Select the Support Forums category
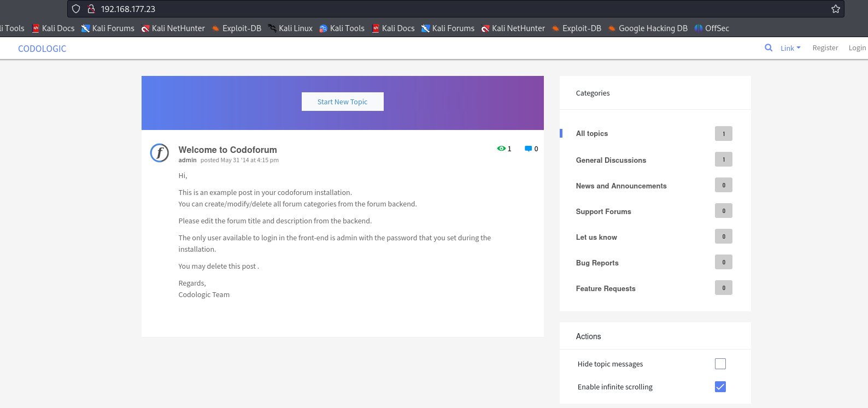The image size is (868, 408). (603, 211)
